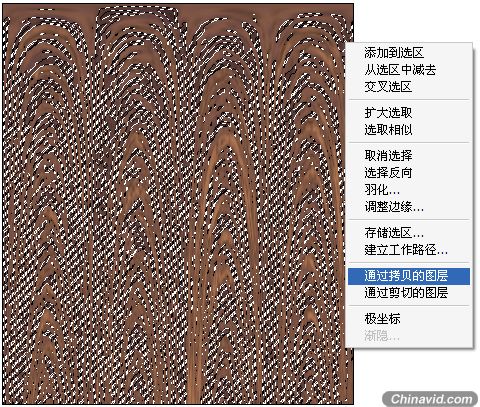Click the white area below the context menu
This screenshot has width=480, height=407.
pos(417,369)
